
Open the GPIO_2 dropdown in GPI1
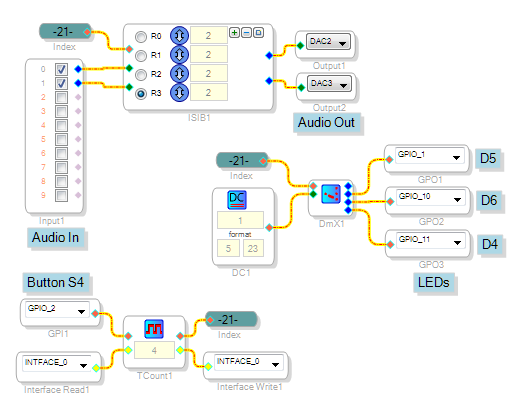pyautogui.click(x=57, y=309)
